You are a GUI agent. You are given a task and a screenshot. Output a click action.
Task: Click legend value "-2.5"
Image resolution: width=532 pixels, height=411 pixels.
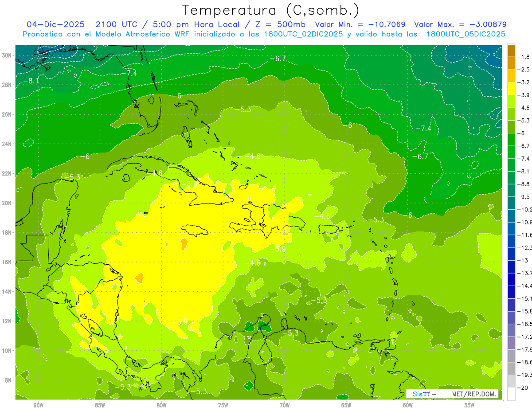point(524,70)
